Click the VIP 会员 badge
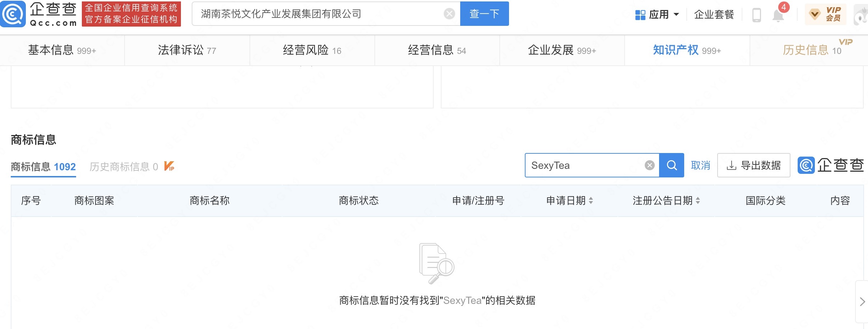The height and width of the screenshot is (329, 868). click(825, 14)
